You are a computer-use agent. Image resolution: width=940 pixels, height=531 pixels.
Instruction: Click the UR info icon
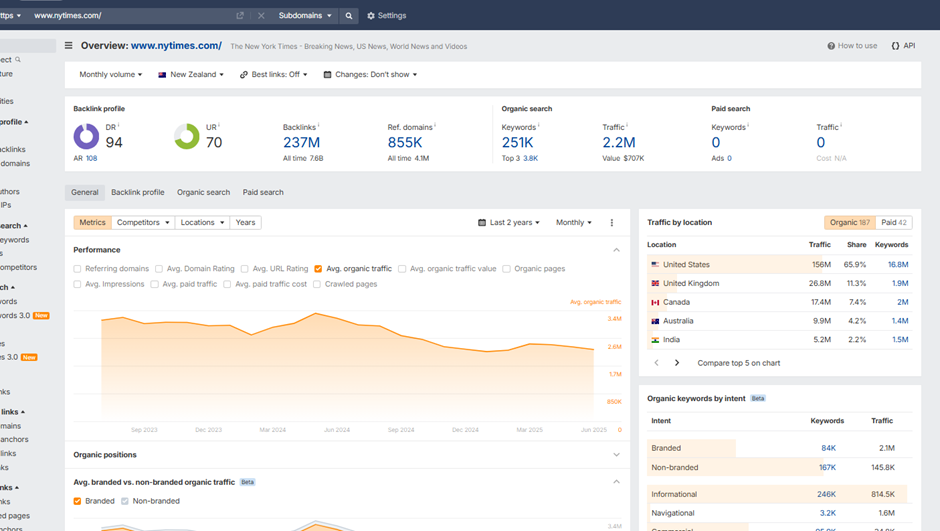pyautogui.click(x=219, y=125)
